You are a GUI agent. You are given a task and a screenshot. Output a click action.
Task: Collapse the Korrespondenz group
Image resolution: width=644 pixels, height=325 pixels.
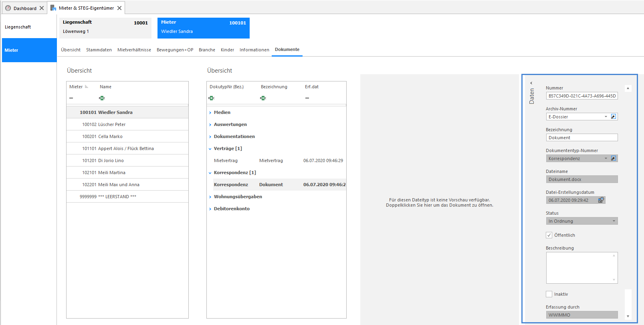coord(210,173)
